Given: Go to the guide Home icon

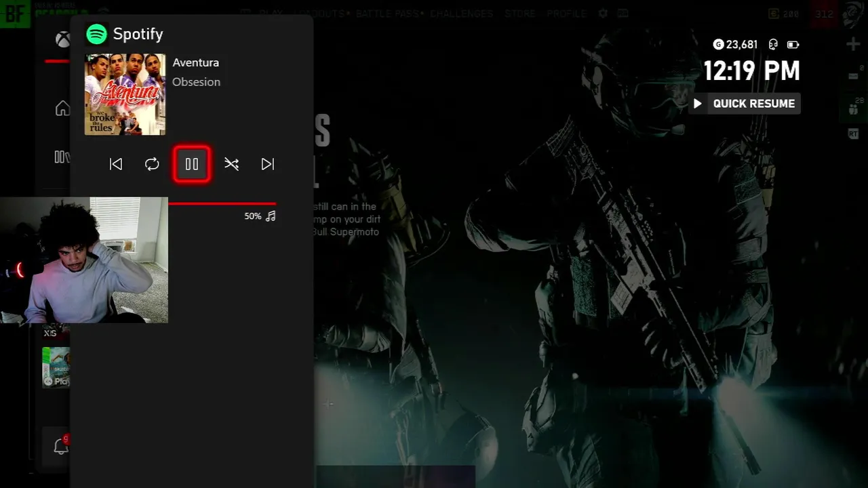Looking at the screenshot, I should tap(62, 108).
